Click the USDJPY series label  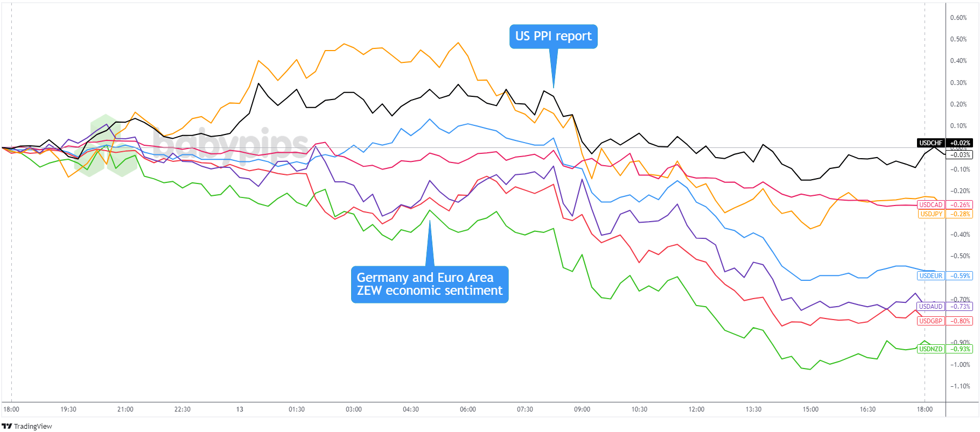930,214
